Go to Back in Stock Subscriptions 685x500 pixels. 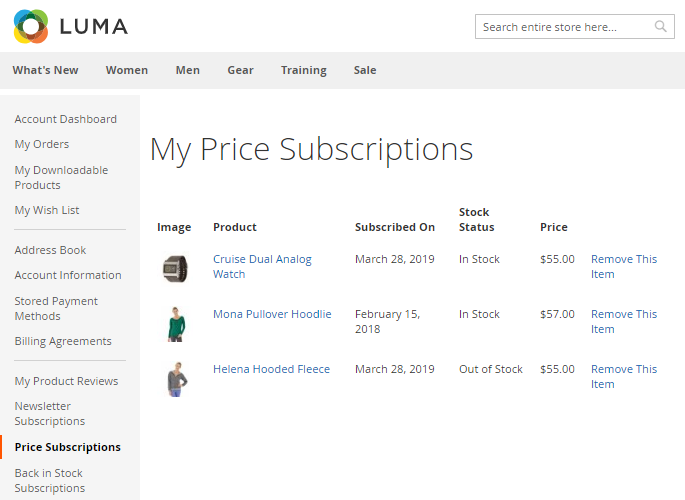pos(49,480)
